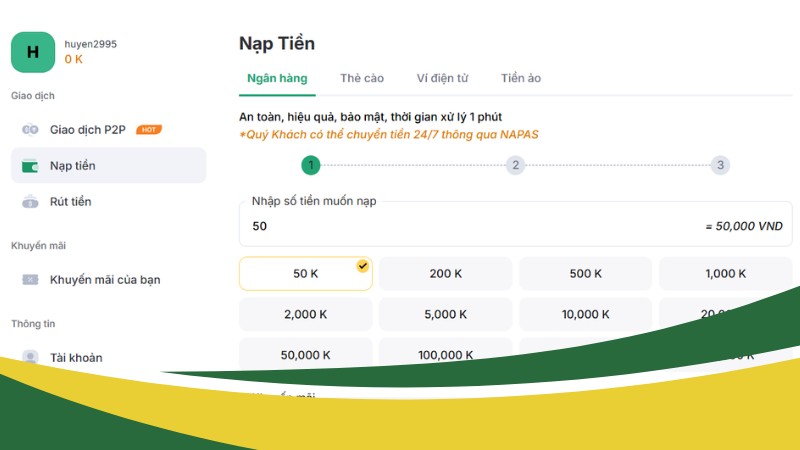Screen dimensions: 800x450
Task: Open the Ví điện tử tab
Action: point(442,78)
